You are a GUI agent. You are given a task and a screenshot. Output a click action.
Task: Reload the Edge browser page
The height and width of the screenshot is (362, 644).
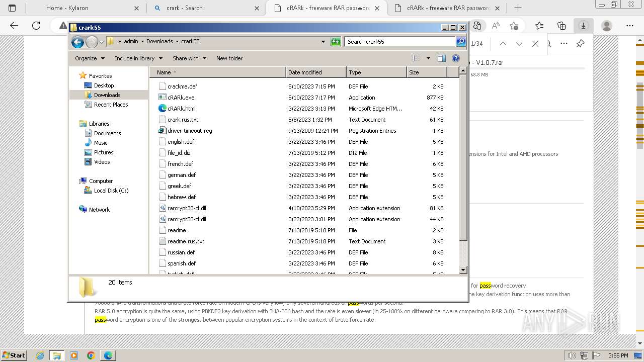coord(36,26)
